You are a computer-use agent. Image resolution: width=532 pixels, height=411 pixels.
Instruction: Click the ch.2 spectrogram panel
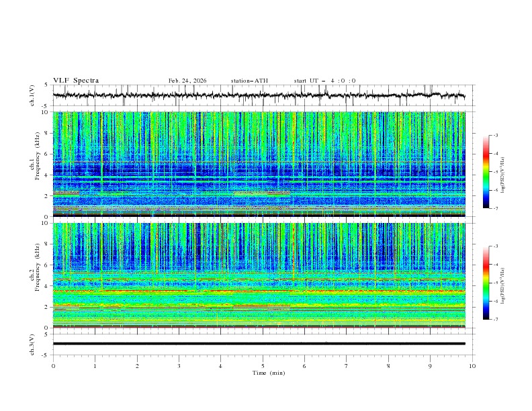tap(259, 275)
